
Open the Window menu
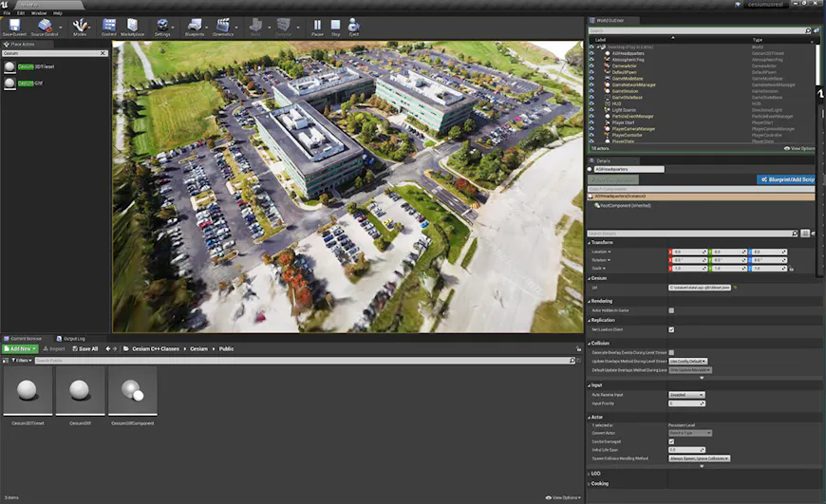pyautogui.click(x=38, y=13)
